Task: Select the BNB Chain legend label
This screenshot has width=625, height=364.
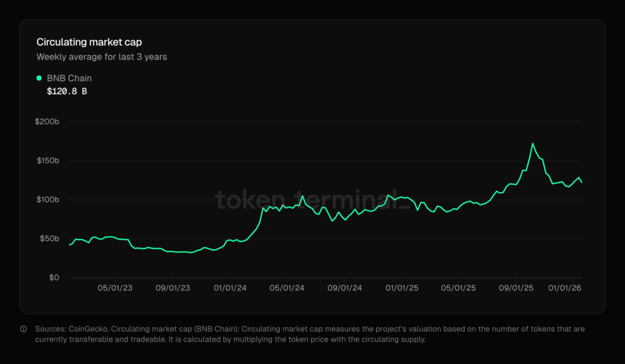Action: click(x=69, y=78)
